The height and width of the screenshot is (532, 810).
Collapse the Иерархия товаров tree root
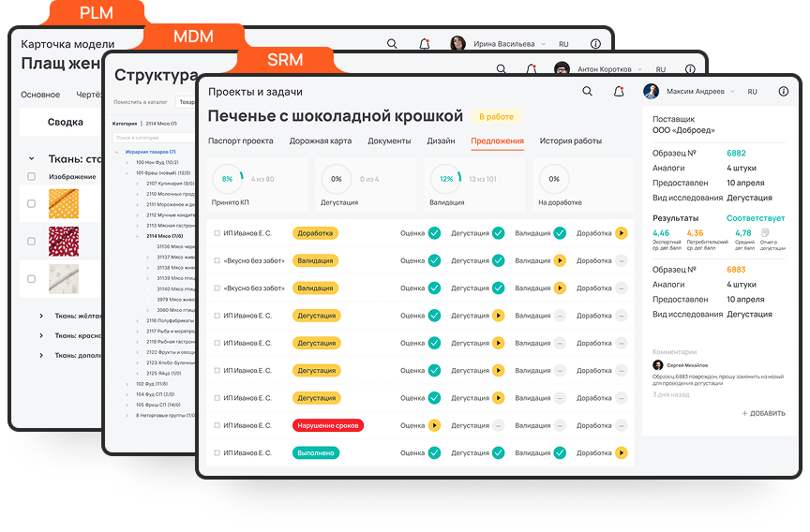(117, 151)
